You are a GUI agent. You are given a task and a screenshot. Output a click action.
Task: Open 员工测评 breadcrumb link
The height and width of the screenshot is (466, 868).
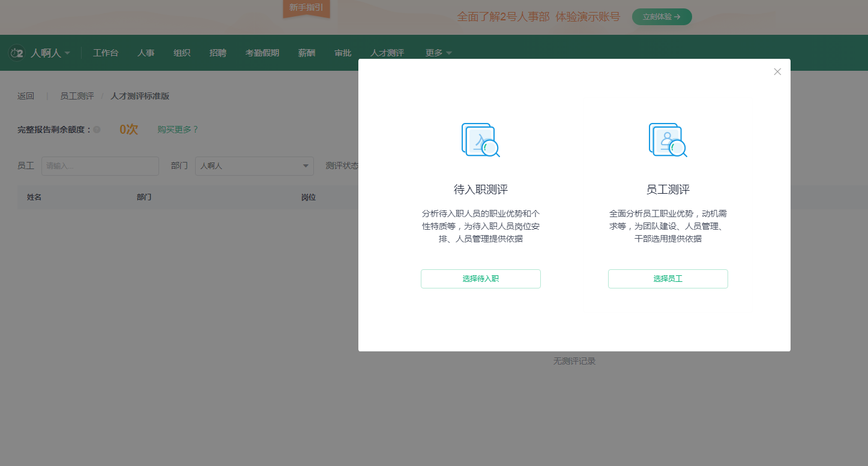pyautogui.click(x=77, y=96)
